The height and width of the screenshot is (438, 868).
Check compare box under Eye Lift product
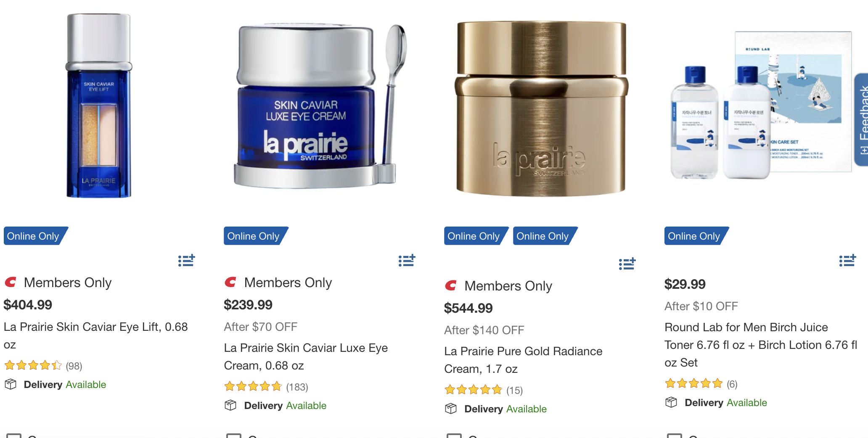pyautogui.click(x=13, y=435)
